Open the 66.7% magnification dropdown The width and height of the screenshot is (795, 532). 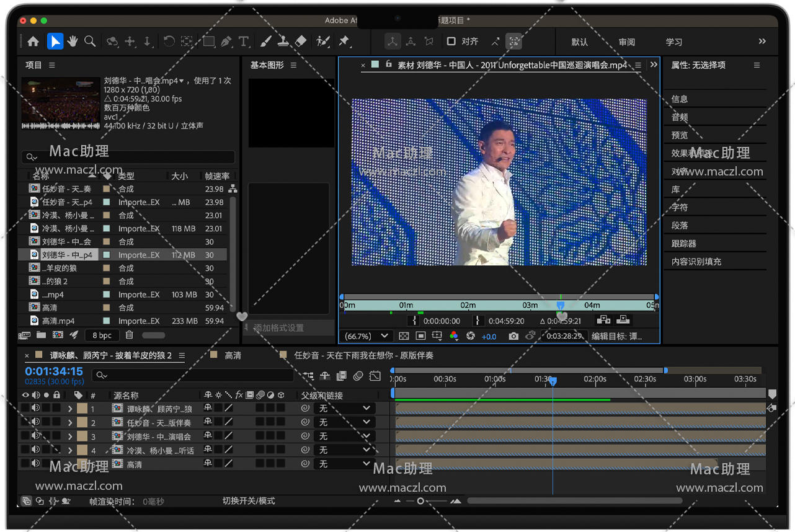(x=368, y=336)
